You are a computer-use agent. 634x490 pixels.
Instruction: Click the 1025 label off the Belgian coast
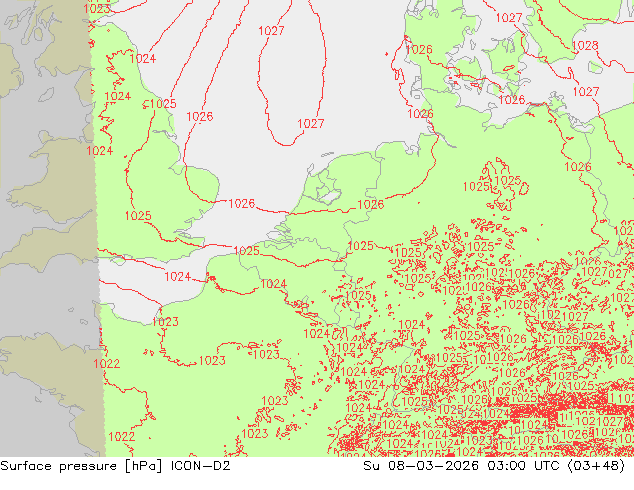pyautogui.click(x=247, y=251)
